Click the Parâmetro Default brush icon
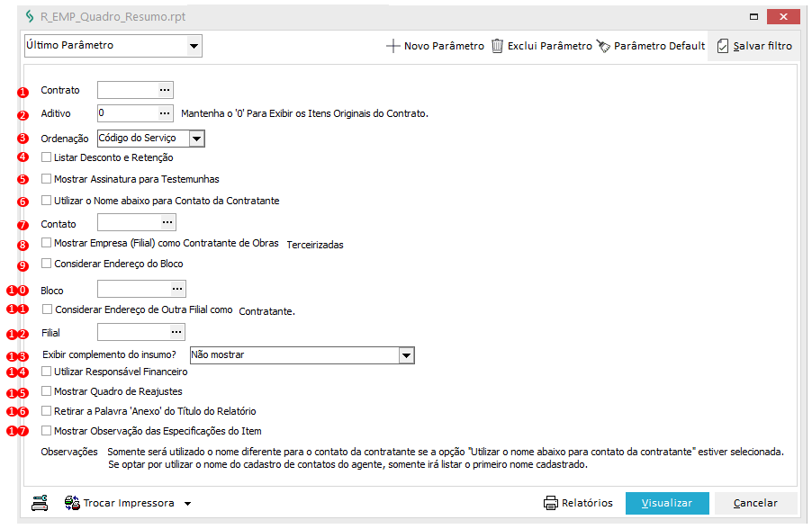The height and width of the screenshot is (529, 812). [603, 46]
